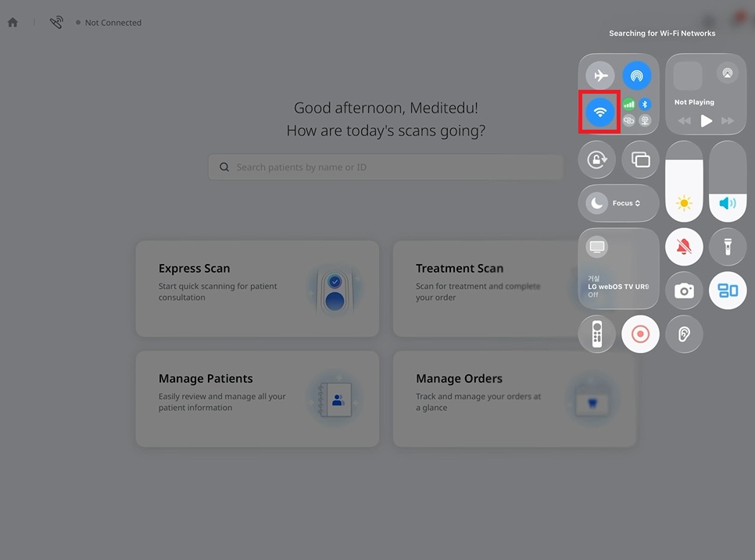Click the Manage Patients notebook illustration

pos(335,399)
